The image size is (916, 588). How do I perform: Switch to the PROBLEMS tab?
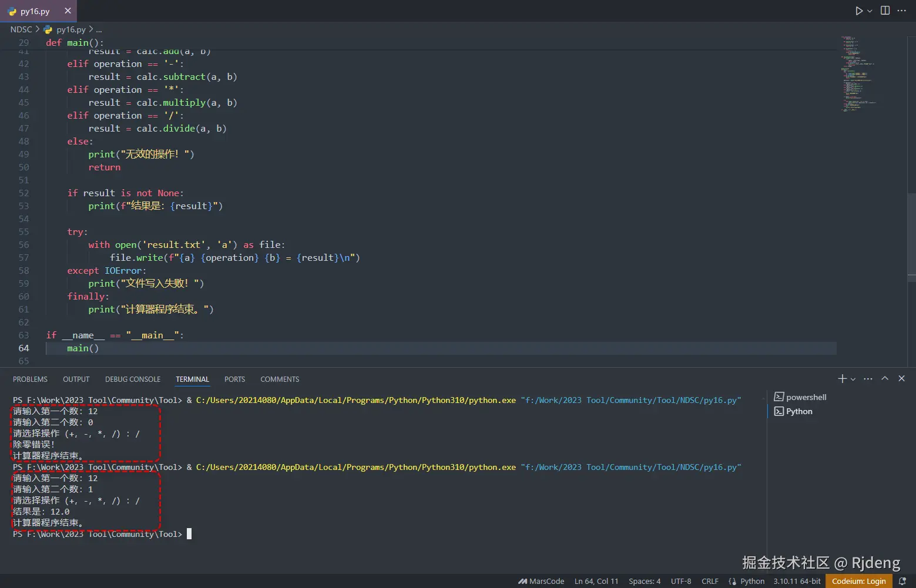point(30,379)
